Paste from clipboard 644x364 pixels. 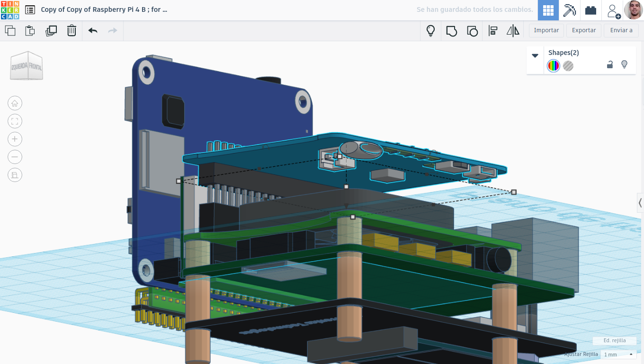point(30,31)
